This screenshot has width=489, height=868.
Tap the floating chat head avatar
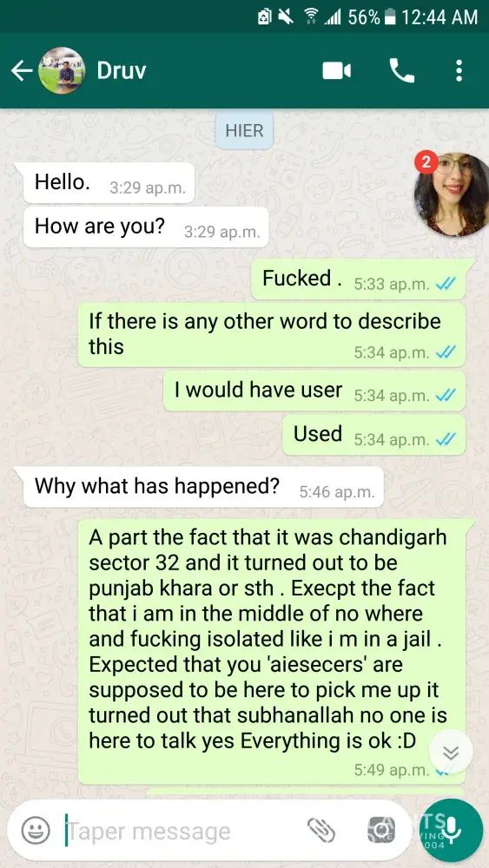point(452,194)
